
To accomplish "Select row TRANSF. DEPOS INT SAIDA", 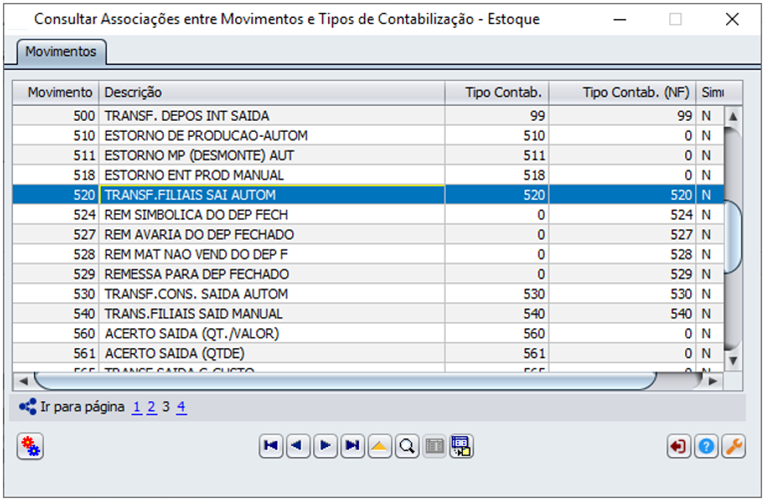I will pos(368,116).
